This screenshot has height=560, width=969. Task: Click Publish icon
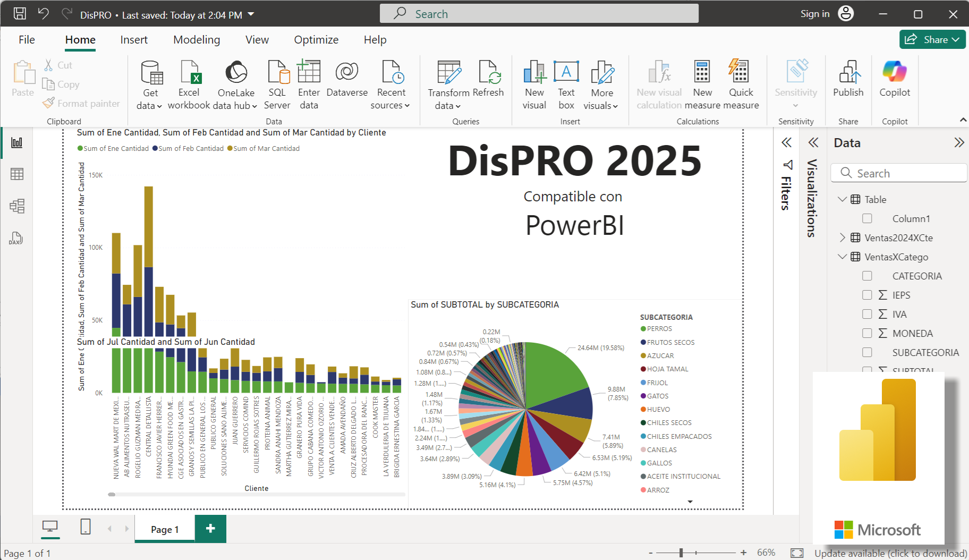coord(849,72)
